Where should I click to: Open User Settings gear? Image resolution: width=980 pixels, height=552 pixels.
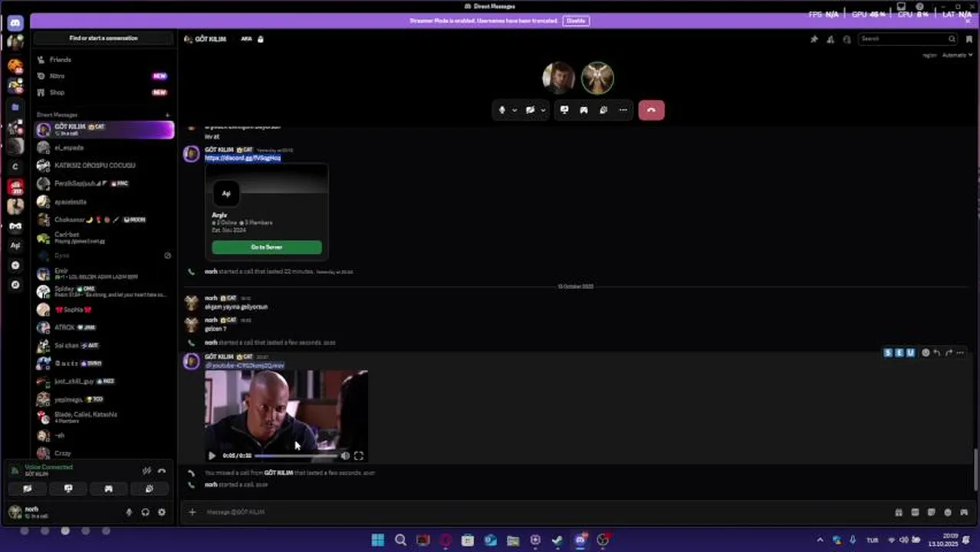click(161, 512)
